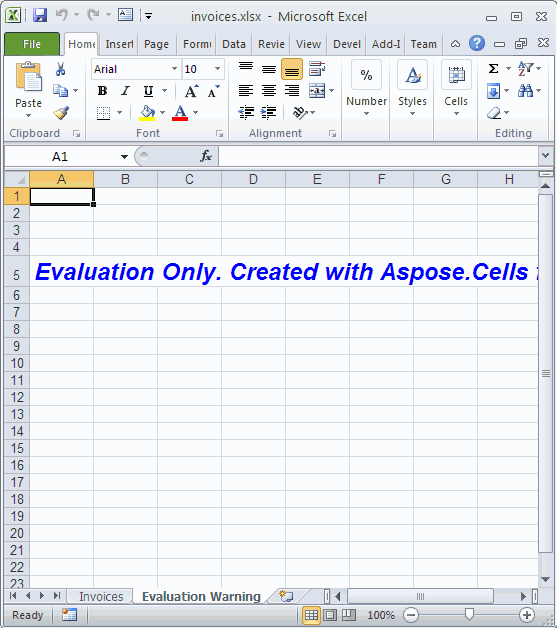This screenshot has height=628, width=557.
Task: Click the Fill down arrow icon
Action: click(x=493, y=91)
